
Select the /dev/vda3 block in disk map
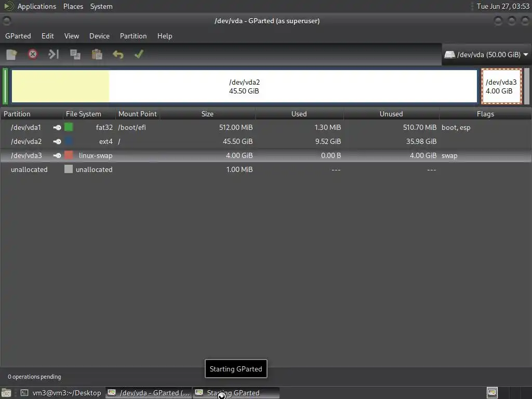[501, 86]
